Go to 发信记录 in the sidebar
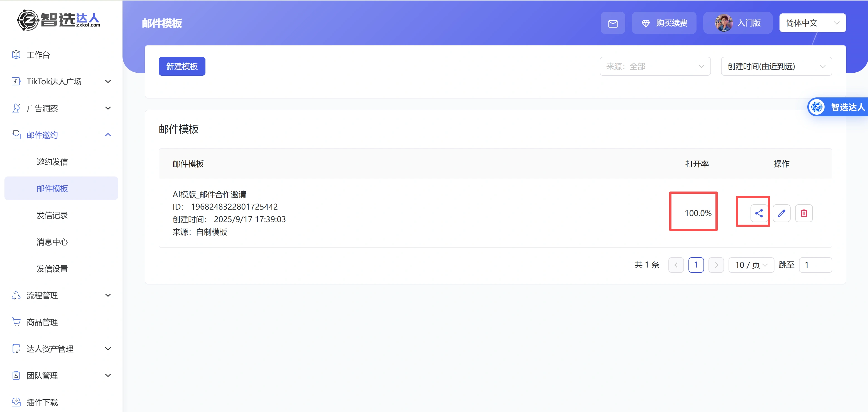 (x=52, y=215)
